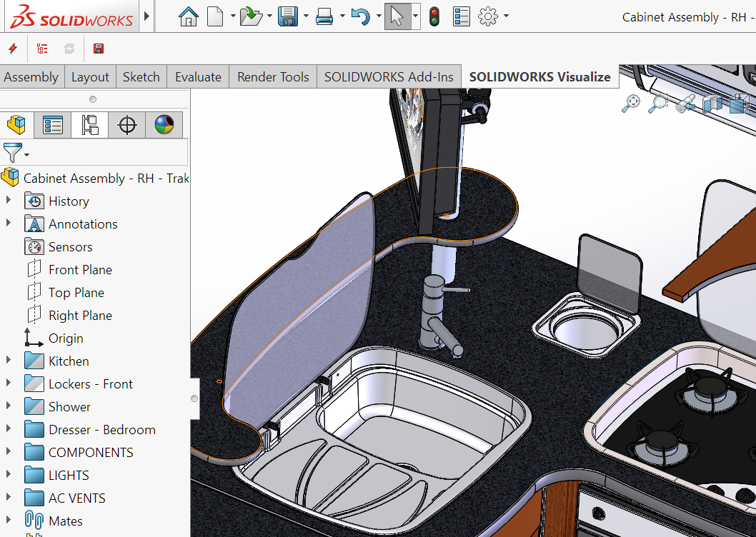Expand the Mates folder node

9,521
